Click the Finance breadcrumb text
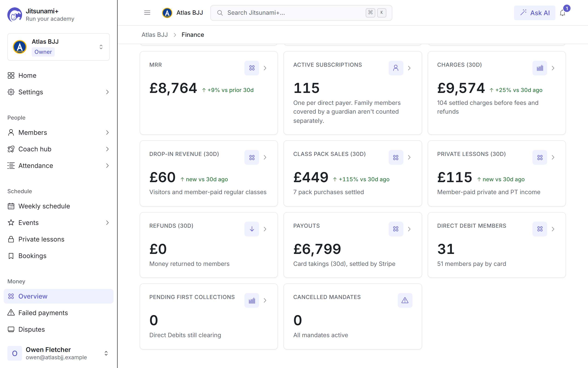 [x=193, y=35]
